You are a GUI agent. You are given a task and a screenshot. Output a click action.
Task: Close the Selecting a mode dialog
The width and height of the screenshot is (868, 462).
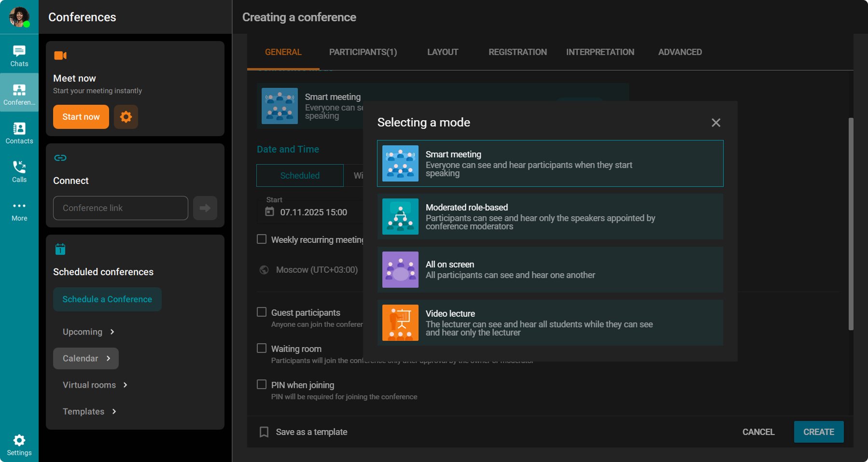tap(715, 123)
